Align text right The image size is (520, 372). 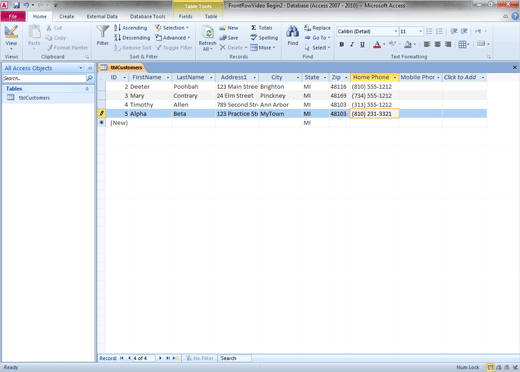click(448, 44)
